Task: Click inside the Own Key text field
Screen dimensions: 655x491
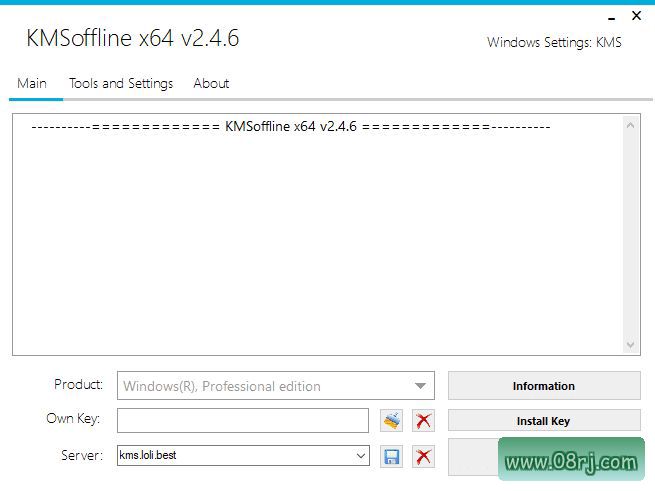Action: [242, 421]
